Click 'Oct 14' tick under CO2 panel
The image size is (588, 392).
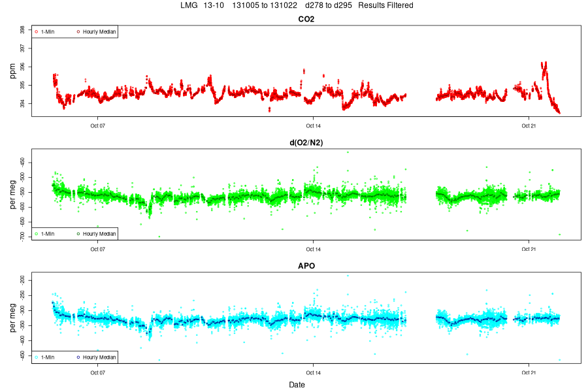tap(313, 125)
